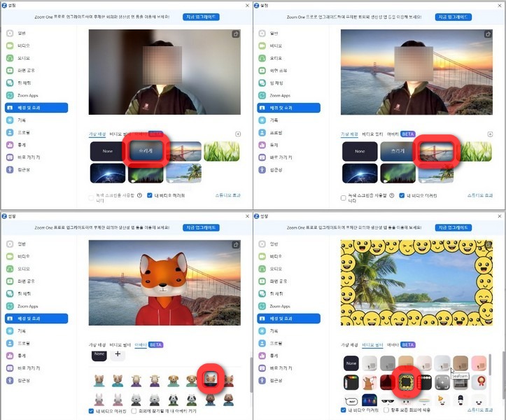The height and width of the screenshot is (420, 506).
Task: Open Zoom Apps in the emoji frame window
Action: 280,306
